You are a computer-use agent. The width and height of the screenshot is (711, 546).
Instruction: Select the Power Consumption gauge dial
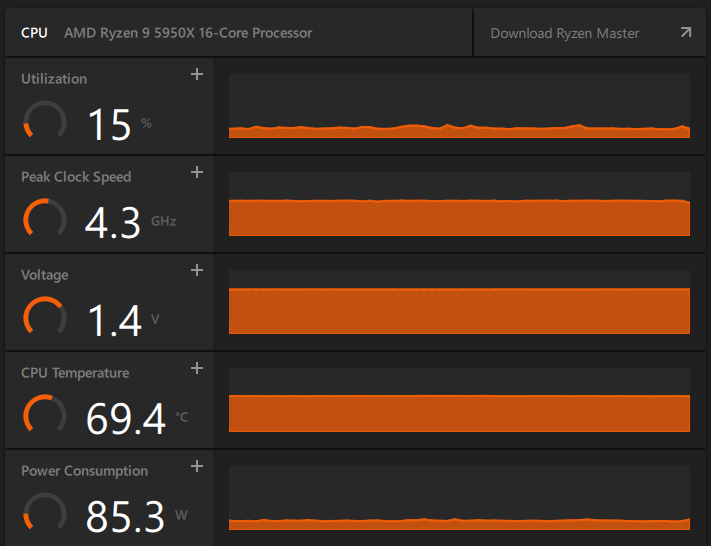coord(45,512)
